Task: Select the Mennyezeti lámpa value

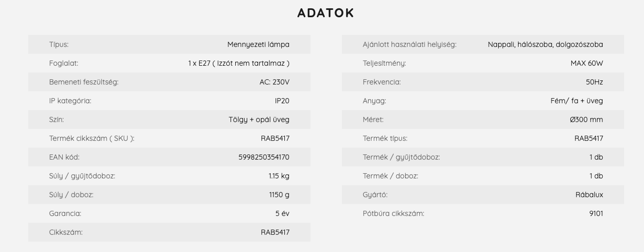Action: click(x=258, y=44)
